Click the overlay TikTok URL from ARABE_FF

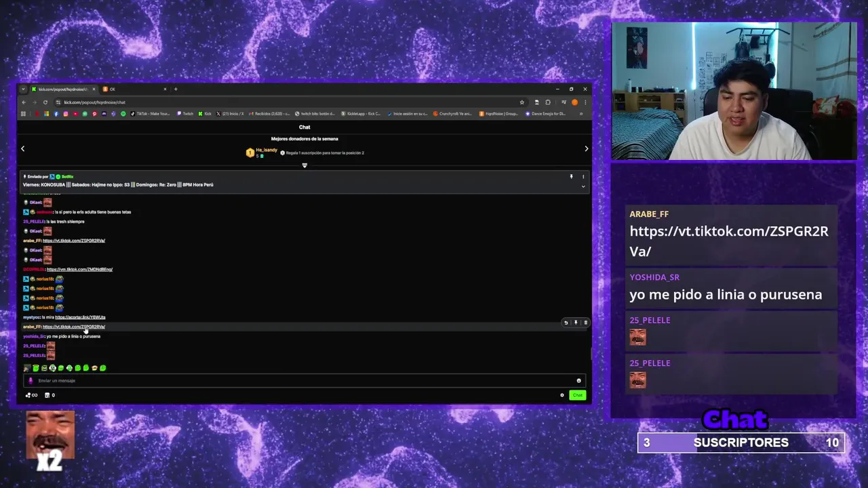(x=729, y=241)
